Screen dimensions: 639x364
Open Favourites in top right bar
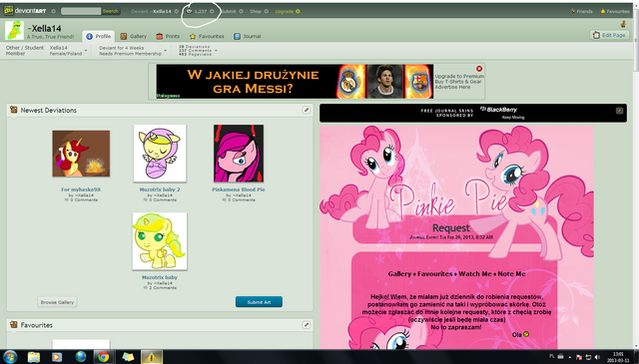click(x=615, y=11)
